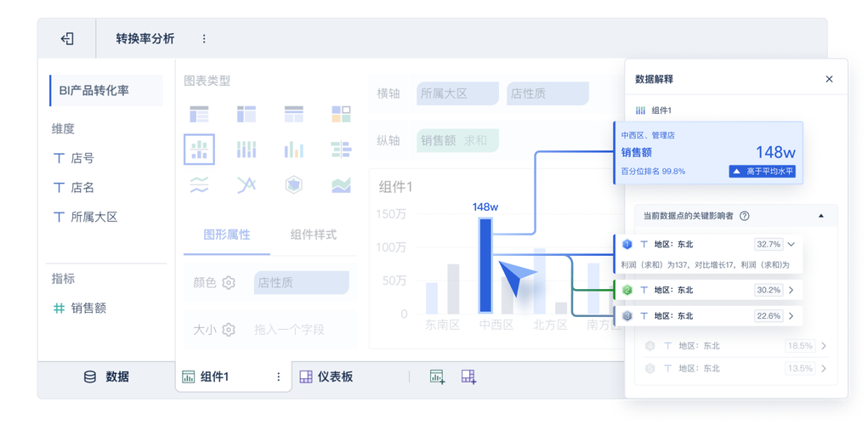This screenshot has width=868, height=425.
Task: Collapse the 当前数据点的关键影响者 section triangle
Action: (x=821, y=216)
